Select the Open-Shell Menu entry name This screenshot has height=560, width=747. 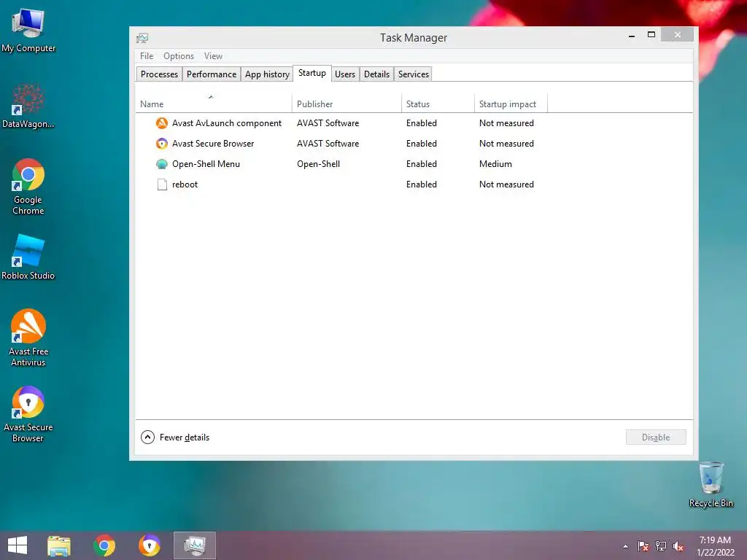(206, 164)
